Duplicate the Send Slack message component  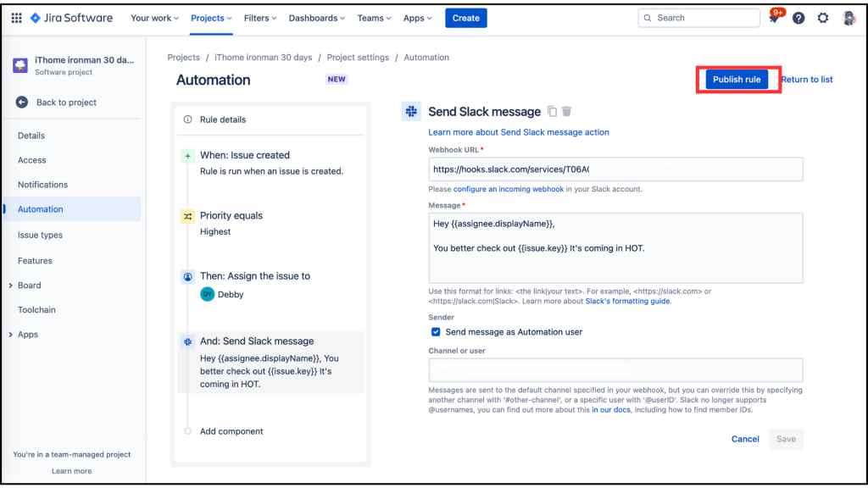(x=552, y=111)
